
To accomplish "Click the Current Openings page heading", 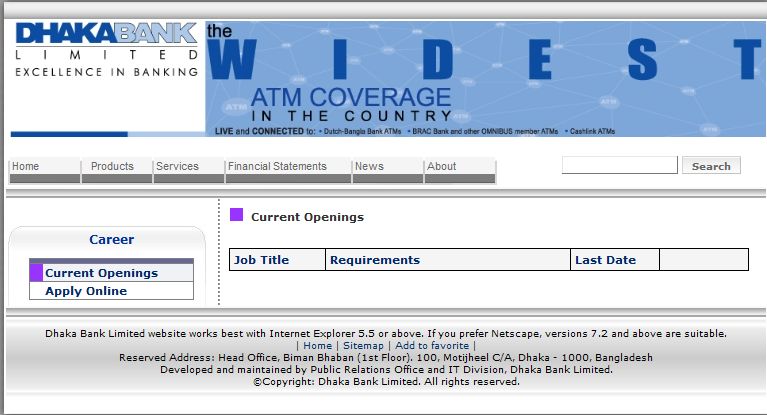I will point(307,217).
